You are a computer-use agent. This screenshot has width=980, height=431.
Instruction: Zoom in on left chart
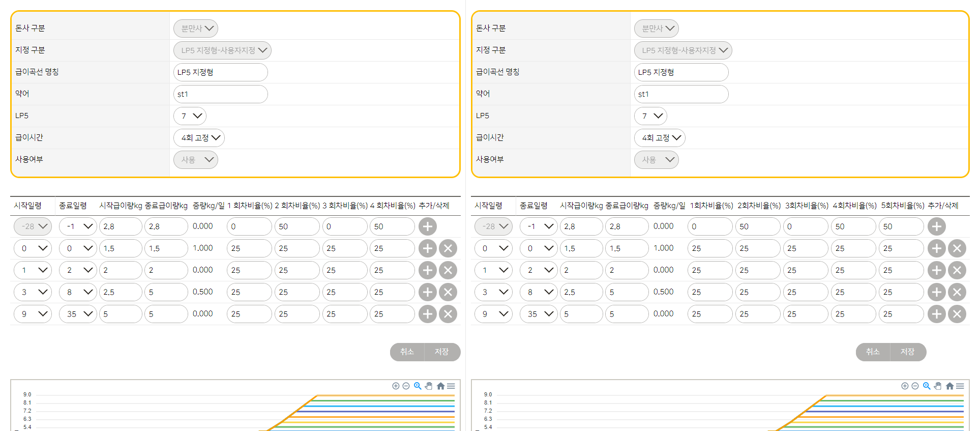pyautogui.click(x=396, y=386)
